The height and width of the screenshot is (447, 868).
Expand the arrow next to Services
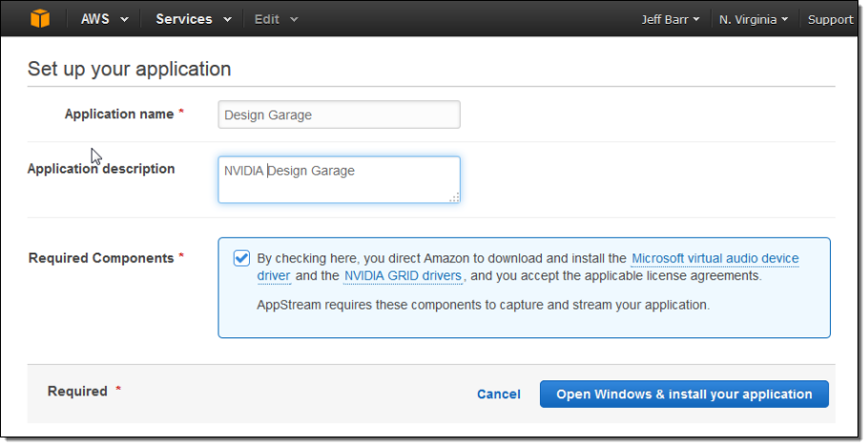click(227, 20)
